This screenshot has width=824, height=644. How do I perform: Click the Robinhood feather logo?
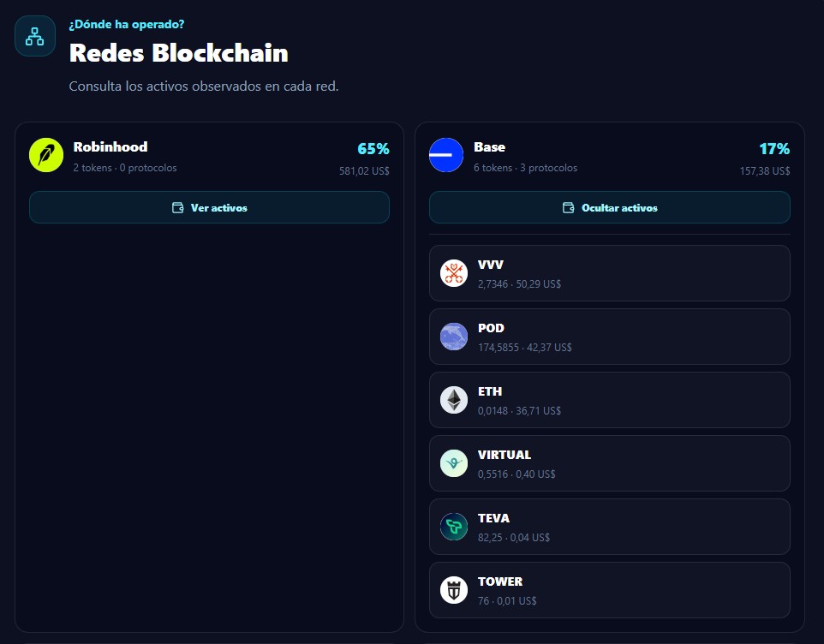46,155
